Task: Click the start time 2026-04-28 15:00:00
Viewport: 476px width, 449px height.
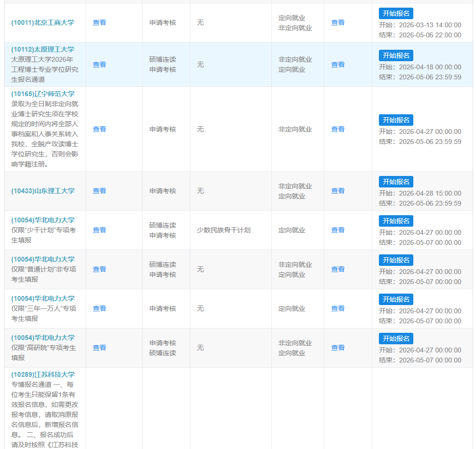Action: [430, 194]
